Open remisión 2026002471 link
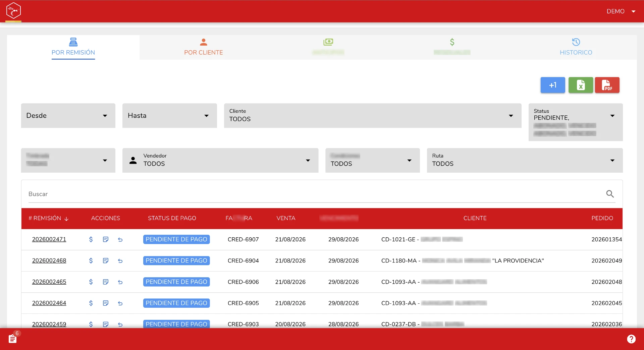 point(49,239)
